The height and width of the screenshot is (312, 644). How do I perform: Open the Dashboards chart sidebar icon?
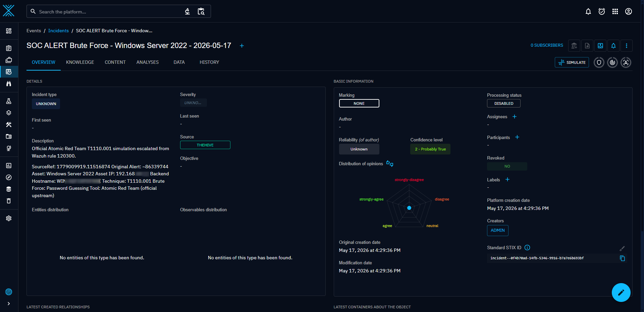(x=9, y=166)
